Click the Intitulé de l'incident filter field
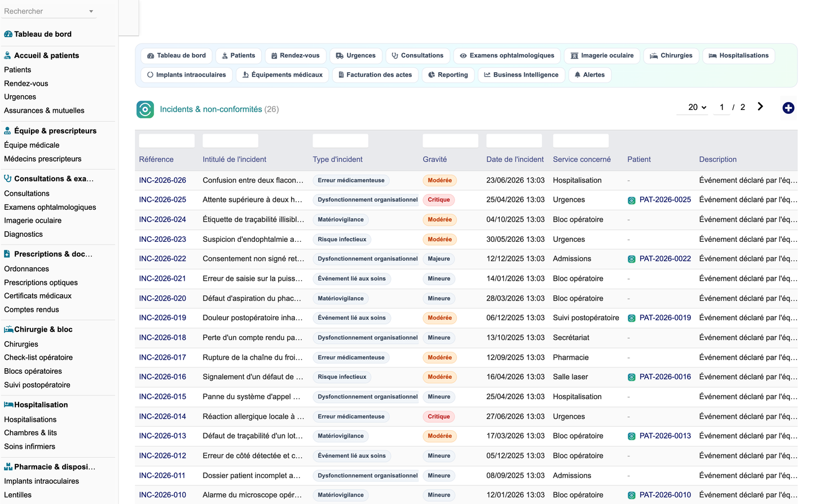This screenshot has width=815, height=504. click(231, 141)
